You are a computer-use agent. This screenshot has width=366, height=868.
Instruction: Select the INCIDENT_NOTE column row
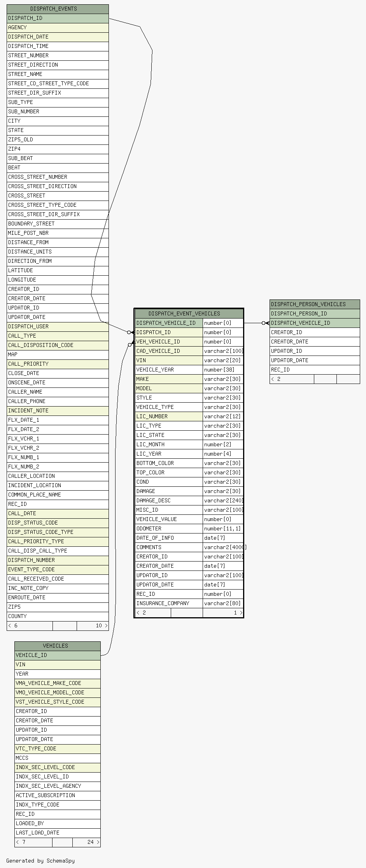pyautogui.click(x=58, y=411)
